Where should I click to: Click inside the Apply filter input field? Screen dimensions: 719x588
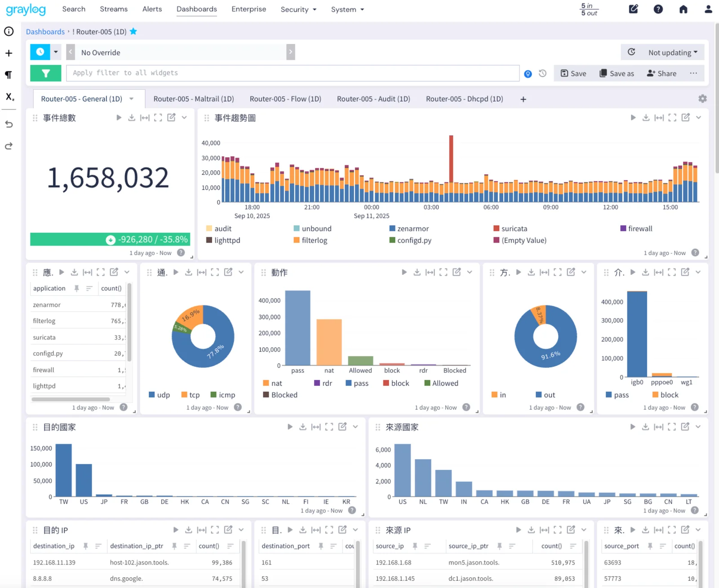293,73
